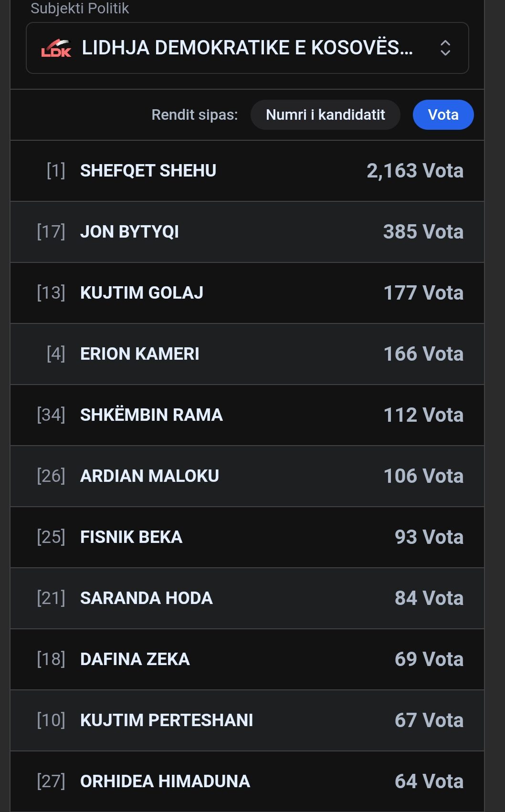Sort by Numri i kandidatit

coord(325,115)
